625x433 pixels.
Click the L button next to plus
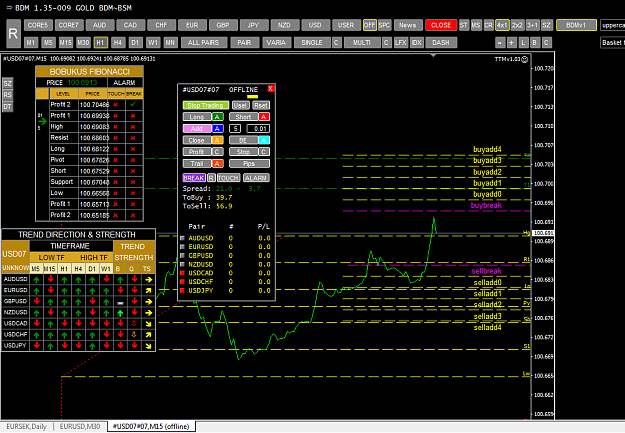(523, 42)
